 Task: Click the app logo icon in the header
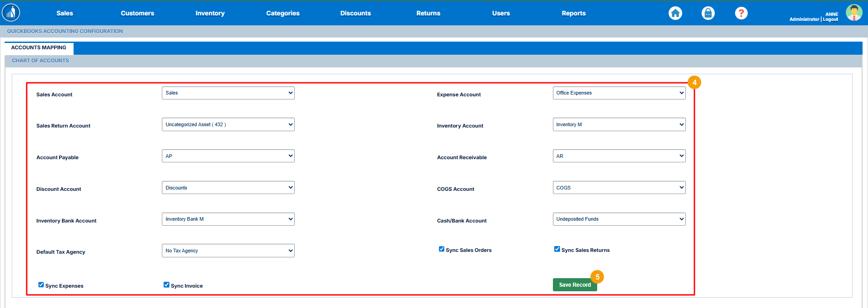[11, 13]
